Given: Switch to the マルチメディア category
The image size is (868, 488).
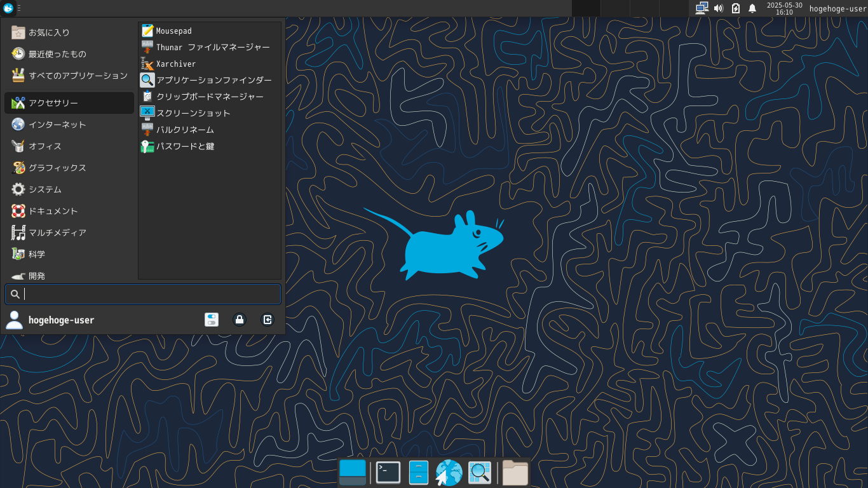Looking at the screenshot, I should tap(69, 233).
